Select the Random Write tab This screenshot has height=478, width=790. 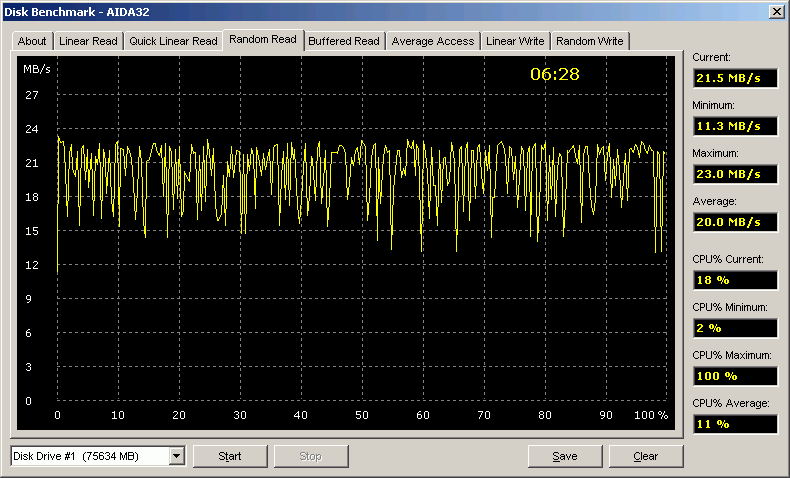pos(590,41)
